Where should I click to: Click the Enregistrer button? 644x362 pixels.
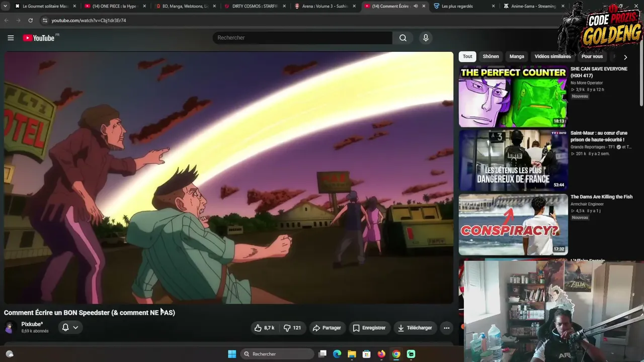coord(369,328)
